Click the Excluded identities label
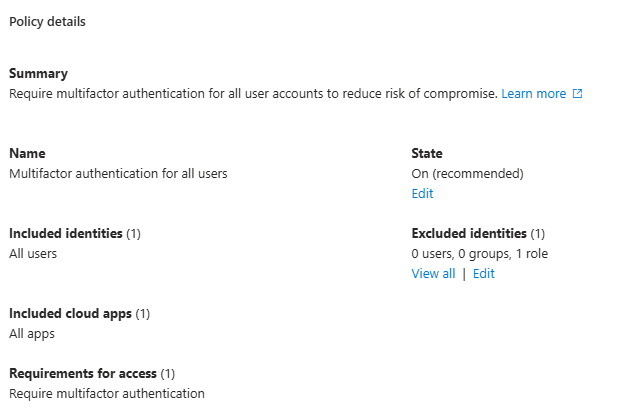 tap(469, 234)
